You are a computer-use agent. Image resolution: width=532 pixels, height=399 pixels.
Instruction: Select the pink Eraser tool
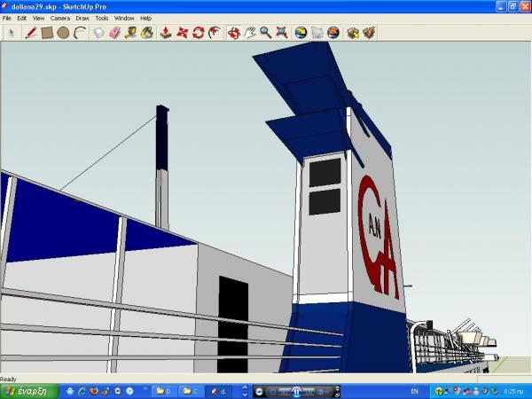point(115,33)
